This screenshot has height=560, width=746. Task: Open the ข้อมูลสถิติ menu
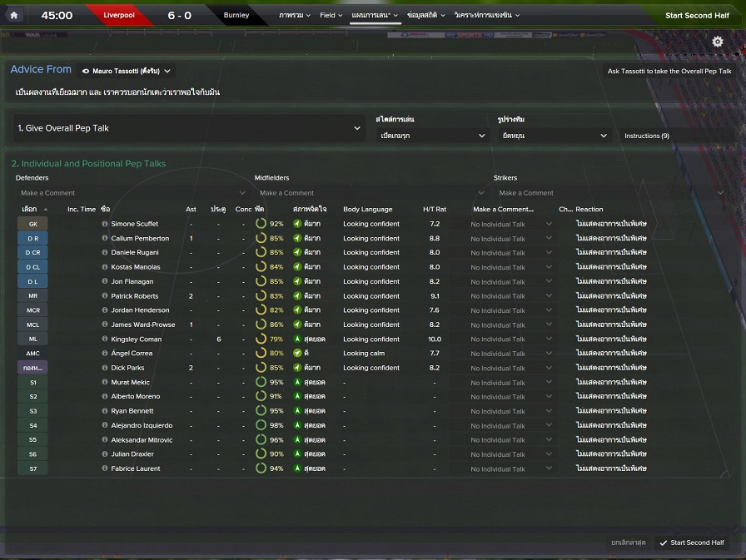tap(425, 15)
